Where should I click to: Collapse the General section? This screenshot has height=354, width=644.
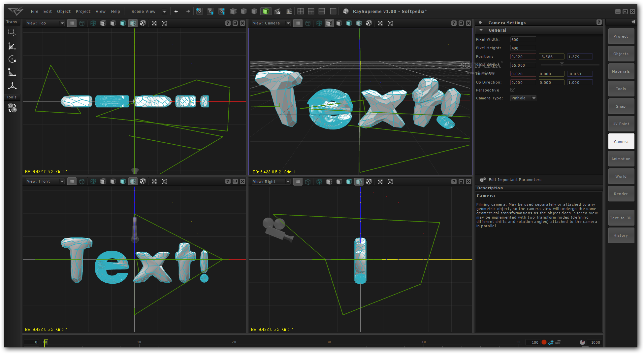tap(481, 30)
